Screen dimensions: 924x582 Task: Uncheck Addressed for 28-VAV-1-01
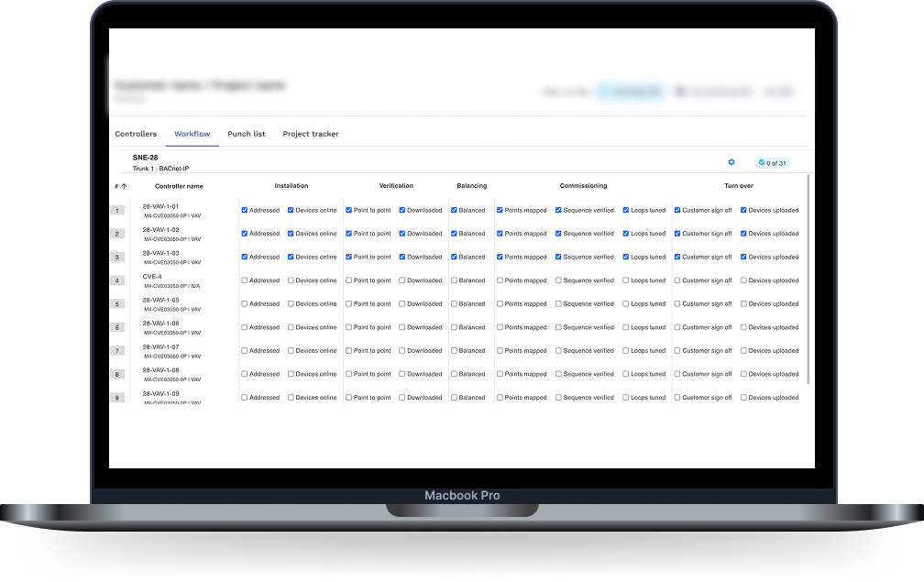coord(245,210)
